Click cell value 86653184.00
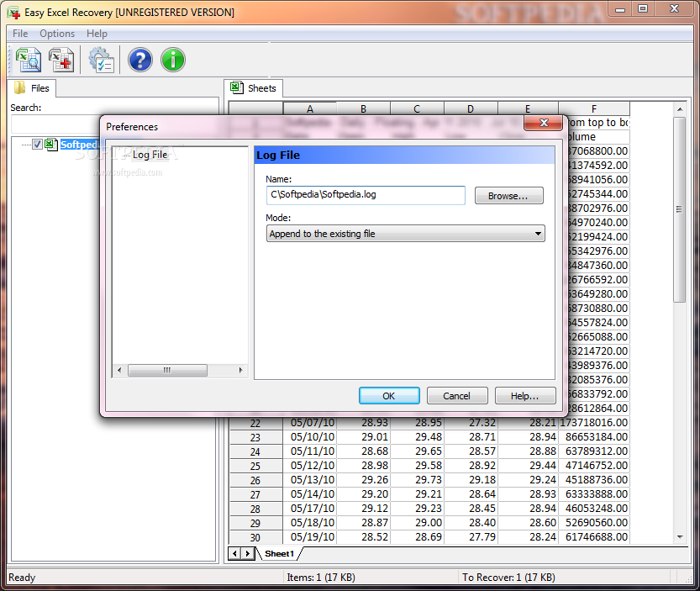This screenshot has height=591, width=700. click(594, 437)
